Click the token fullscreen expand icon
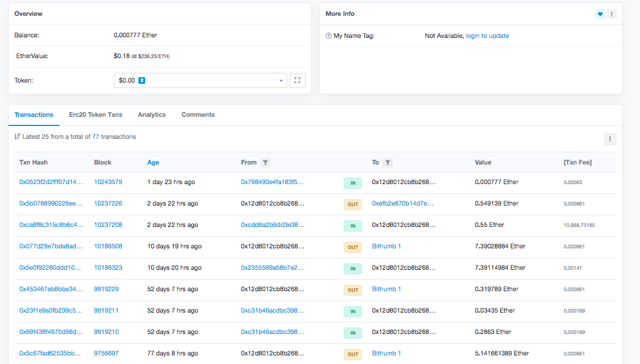This screenshot has width=640, height=364. [298, 80]
